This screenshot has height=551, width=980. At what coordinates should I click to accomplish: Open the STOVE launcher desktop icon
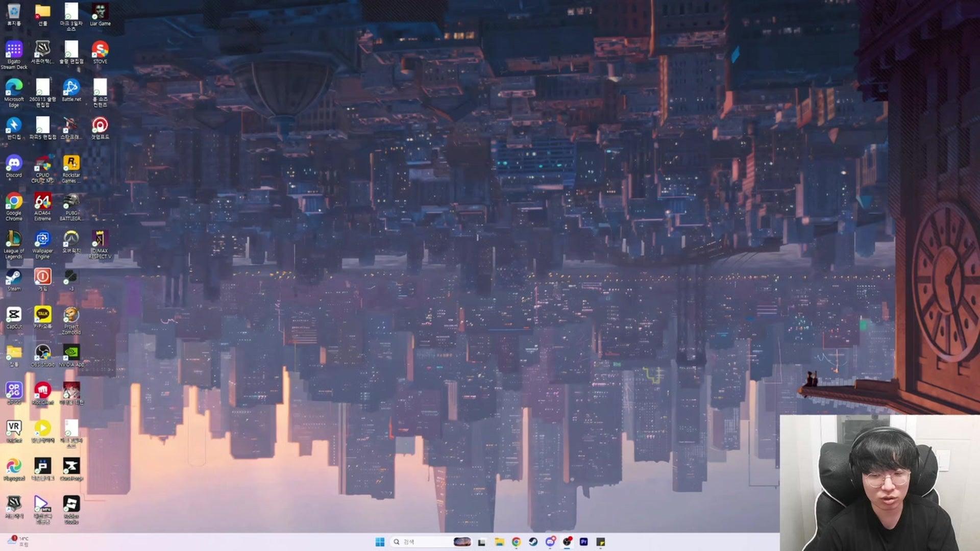click(100, 50)
